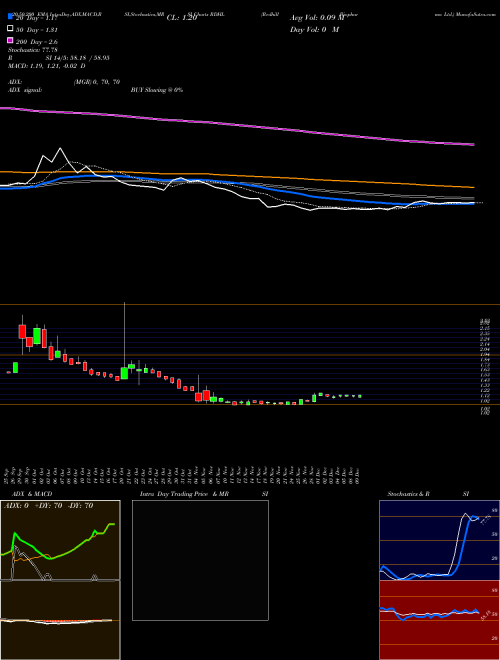Open the ADX green line chart thumbnail

[x=60, y=540]
